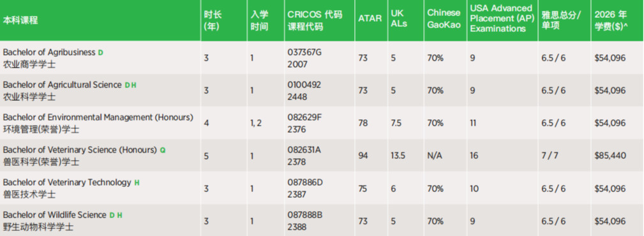
Task: Click the green D marker beside Agribusiness
Action: 101,52
